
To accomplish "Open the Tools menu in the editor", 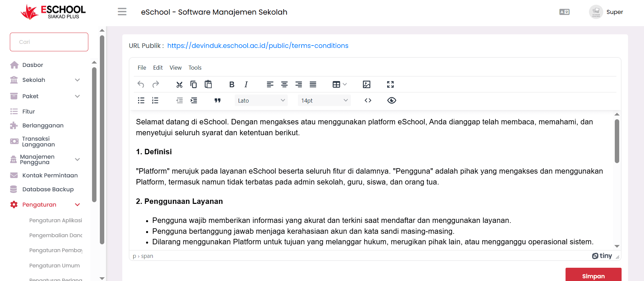I will 195,68.
